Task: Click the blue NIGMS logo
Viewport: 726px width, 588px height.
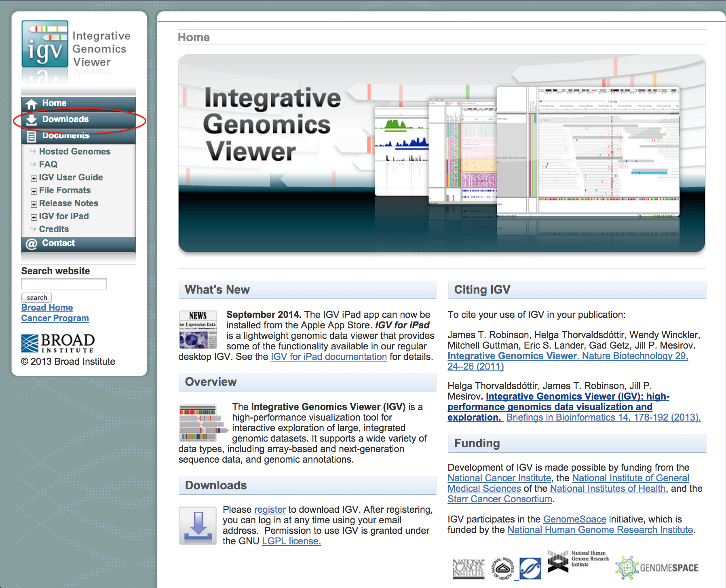Action: coord(530,568)
